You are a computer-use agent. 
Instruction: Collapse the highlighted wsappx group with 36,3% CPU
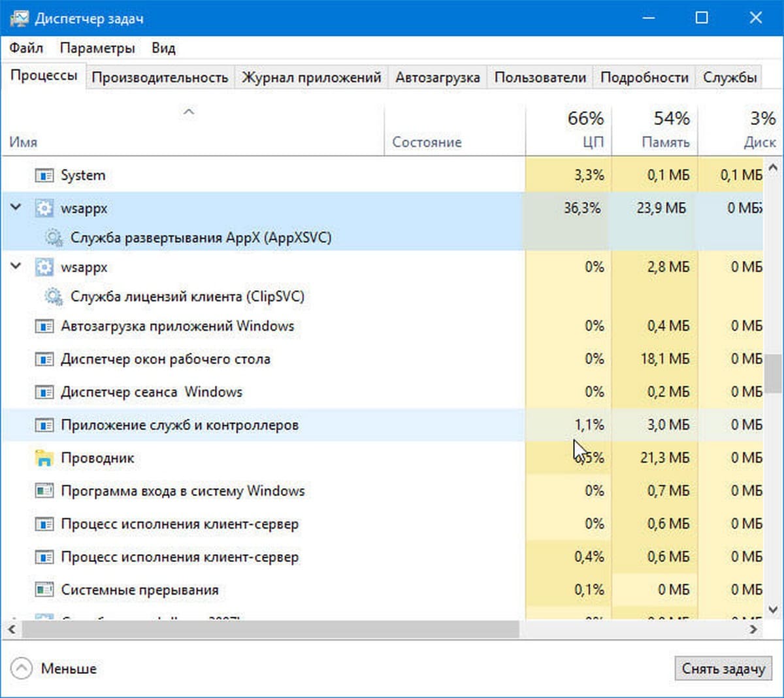pos(16,208)
